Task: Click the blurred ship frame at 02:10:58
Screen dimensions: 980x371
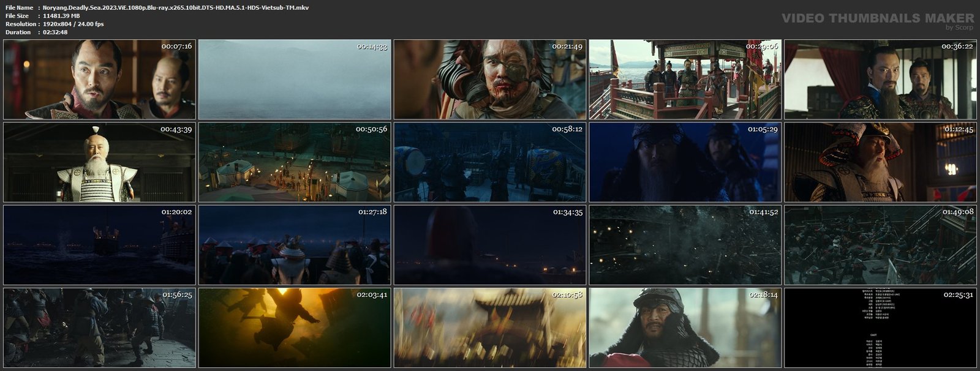Action: (490, 328)
